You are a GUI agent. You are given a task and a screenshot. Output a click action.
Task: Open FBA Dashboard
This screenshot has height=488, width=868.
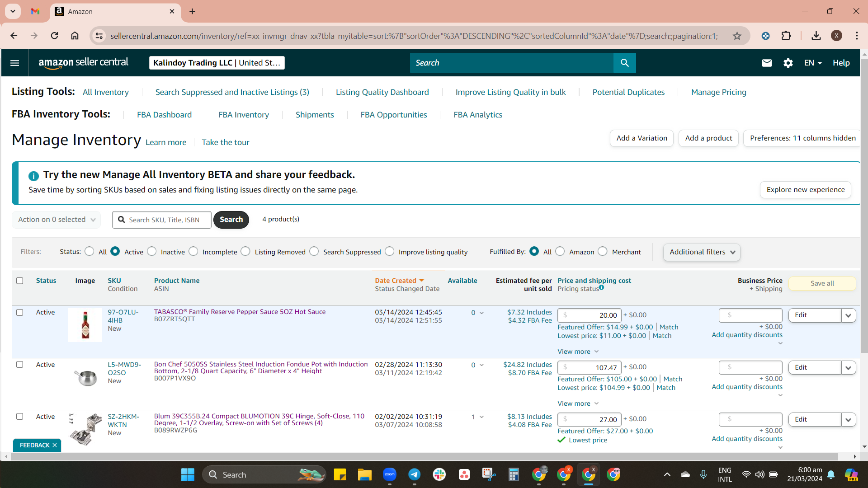[165, 115]
